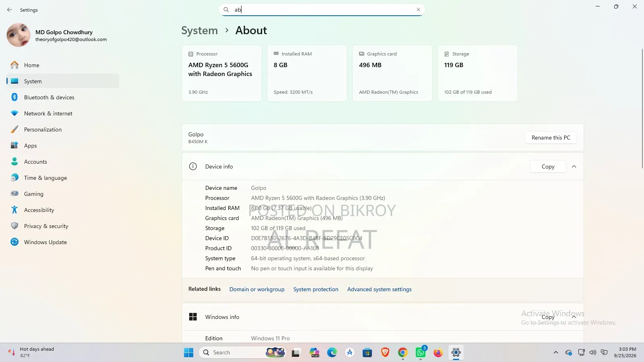
Task: Click the Device info circle-i icon
Action: coord(193,167)
